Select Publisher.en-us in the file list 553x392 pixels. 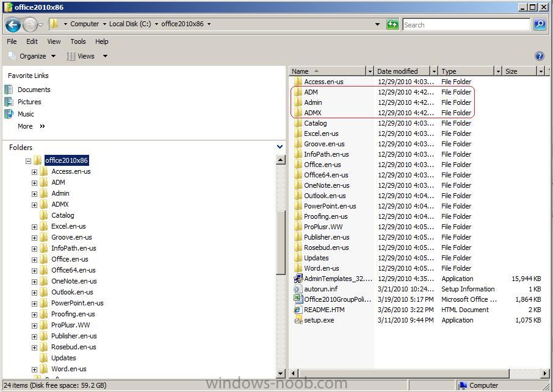click(327, 237)
